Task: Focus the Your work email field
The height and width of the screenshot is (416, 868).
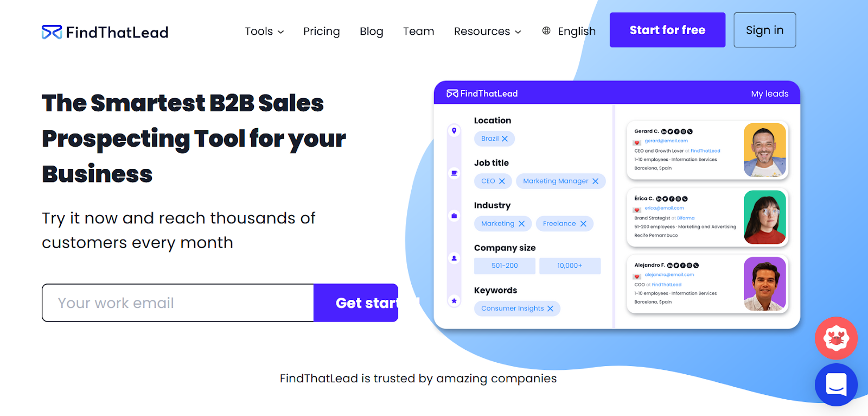Action: click(x=178, y=302)
